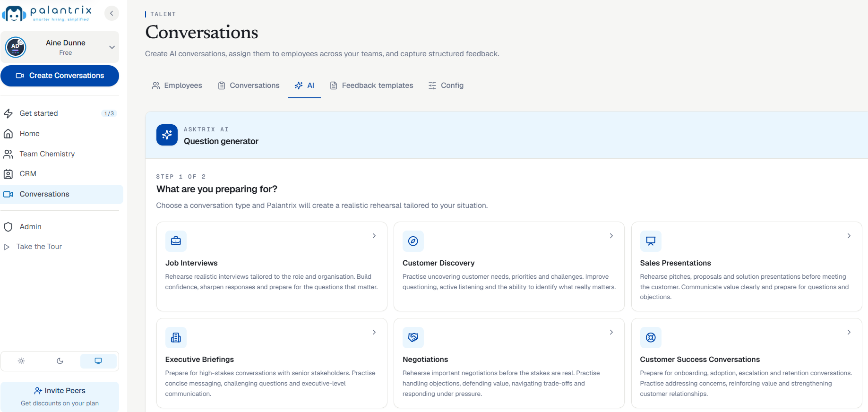Start Take the Tour in sidebar

pos(33,247)
